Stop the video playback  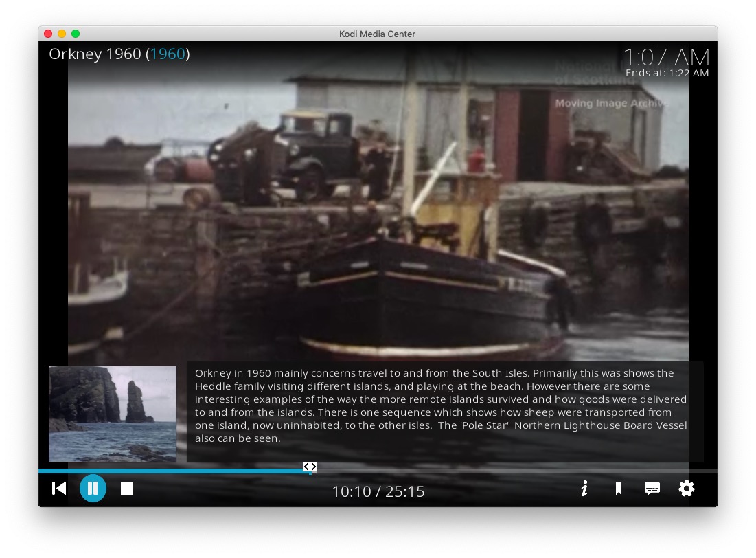[x=127, y=489]
